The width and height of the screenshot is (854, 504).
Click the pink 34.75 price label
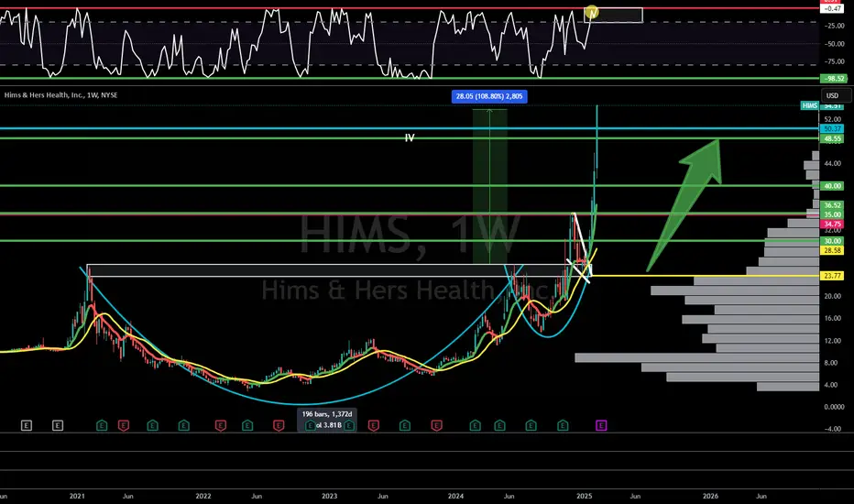click(x=832, y=224)
